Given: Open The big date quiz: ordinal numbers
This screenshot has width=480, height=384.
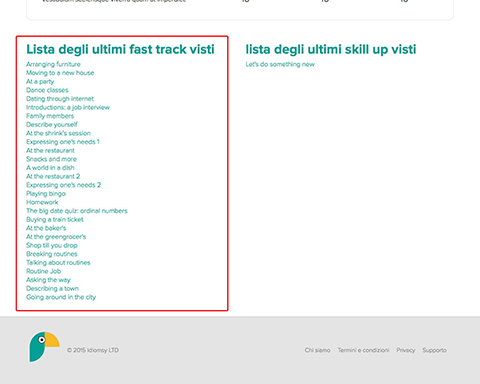Looking at the screenshot, I should point(77,211).
